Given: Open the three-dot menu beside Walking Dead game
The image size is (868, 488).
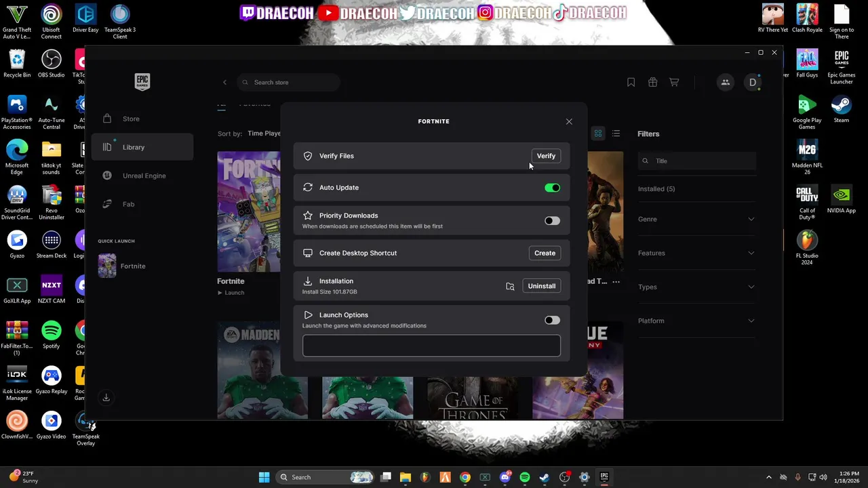Looking at the screenshot, I should coord(616,281).
